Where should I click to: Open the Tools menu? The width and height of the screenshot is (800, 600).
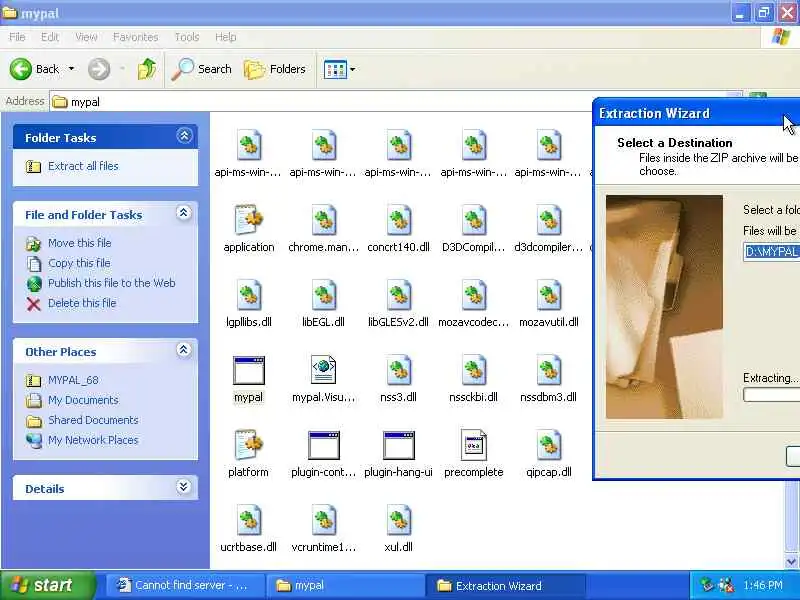point(187,37)
